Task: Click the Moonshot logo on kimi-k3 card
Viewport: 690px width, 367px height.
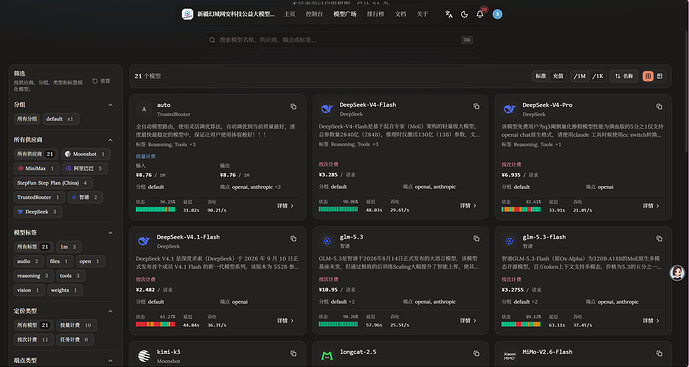Action: [144, 356]
